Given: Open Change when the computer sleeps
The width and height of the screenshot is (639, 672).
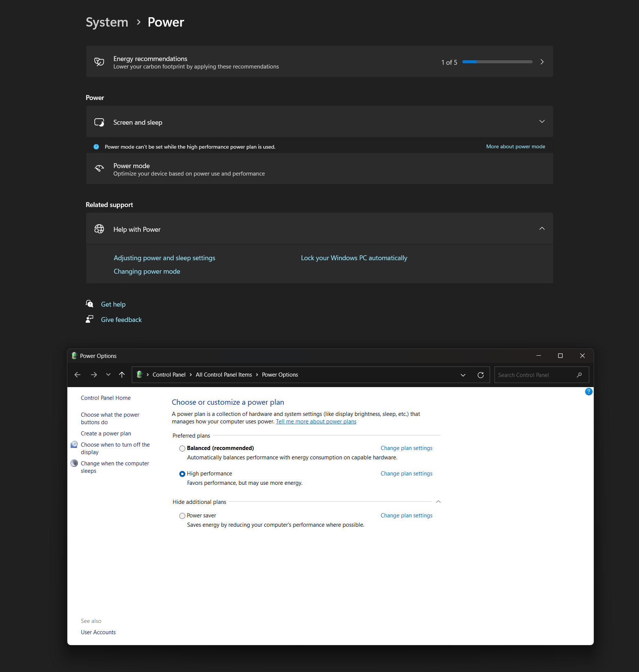Looking at the screenshot, I should pos(115,467).
